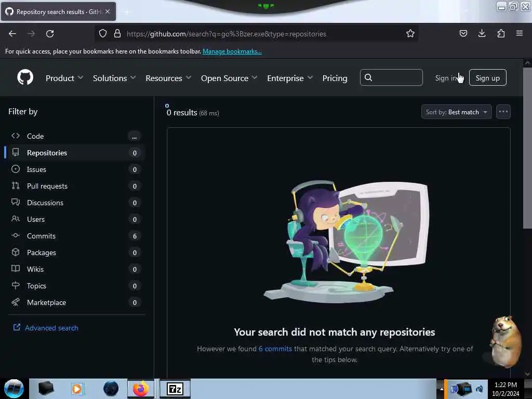532x399 pixels.
Task: Click the Pull requests filter icon
Action: (x=15, y=185)
